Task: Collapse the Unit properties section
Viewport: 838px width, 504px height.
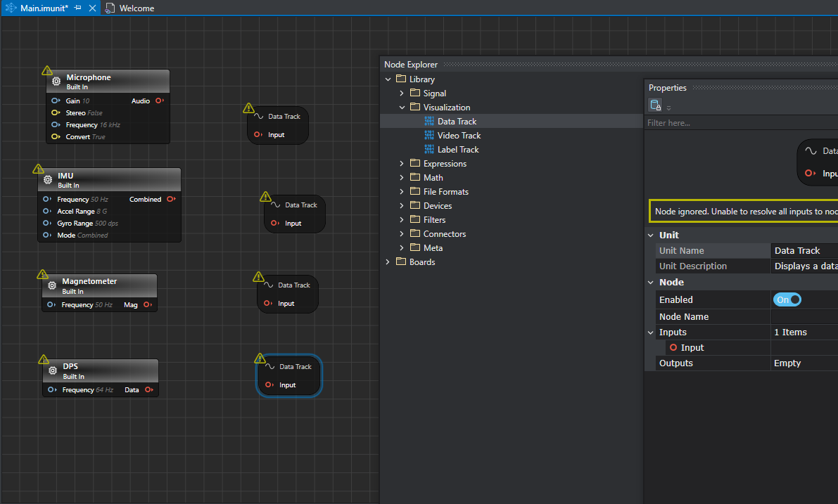Action: [x=651, y=235]
